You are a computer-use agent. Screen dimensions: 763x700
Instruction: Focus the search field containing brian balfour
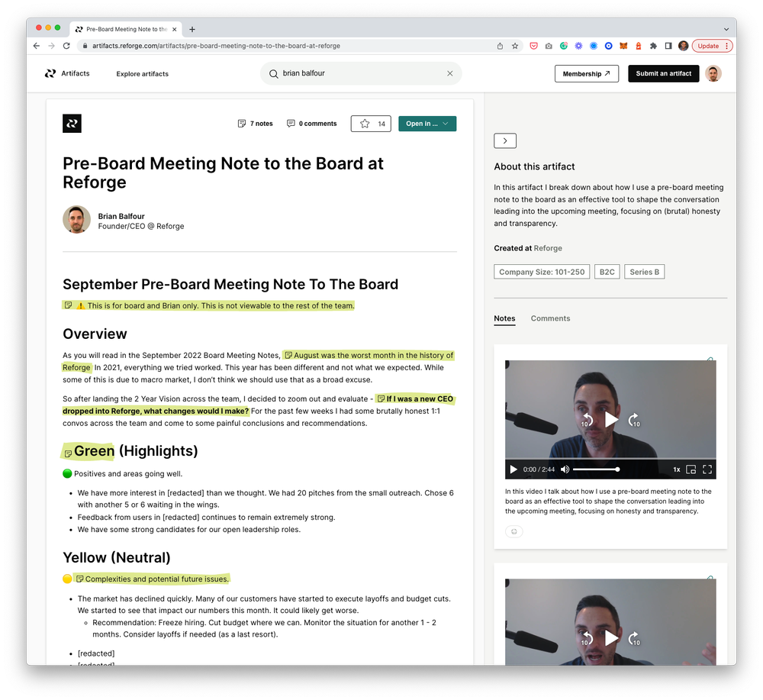pyautogui.click(x=360, y=73)
